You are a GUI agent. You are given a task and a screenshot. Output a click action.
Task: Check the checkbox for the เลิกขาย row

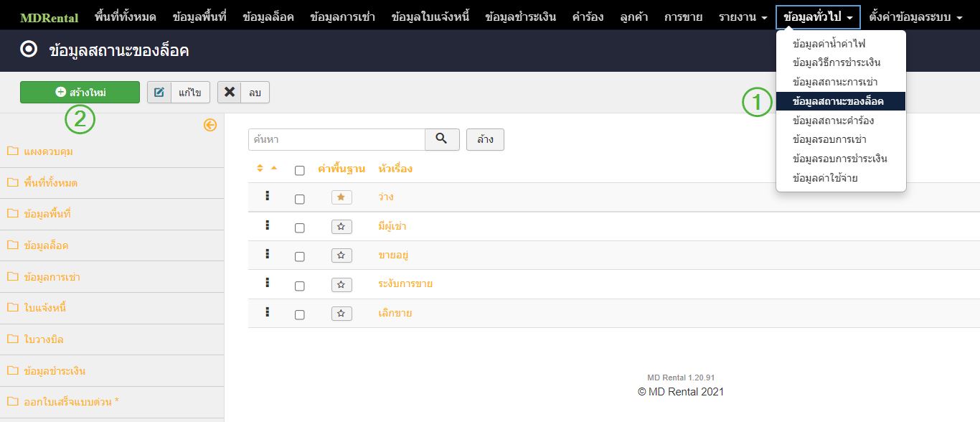coord(300,315)
